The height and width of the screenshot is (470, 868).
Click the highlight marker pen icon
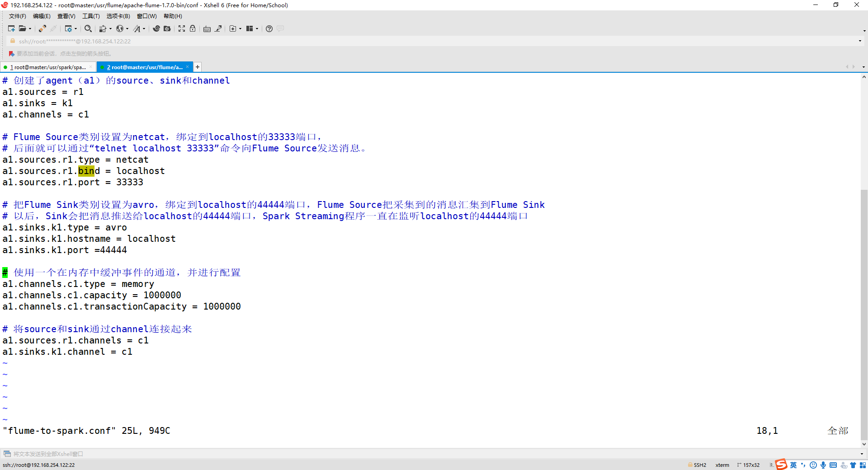click(x=218, y=28)
